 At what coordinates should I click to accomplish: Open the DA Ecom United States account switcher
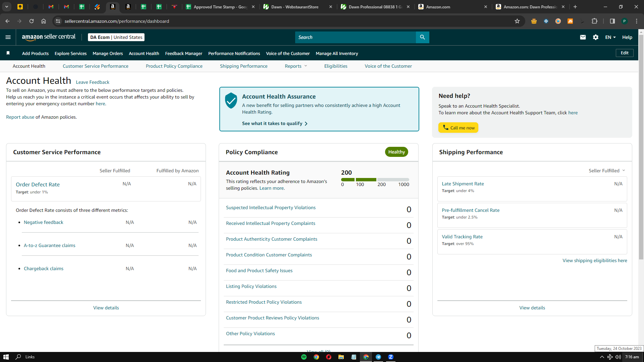116,37
